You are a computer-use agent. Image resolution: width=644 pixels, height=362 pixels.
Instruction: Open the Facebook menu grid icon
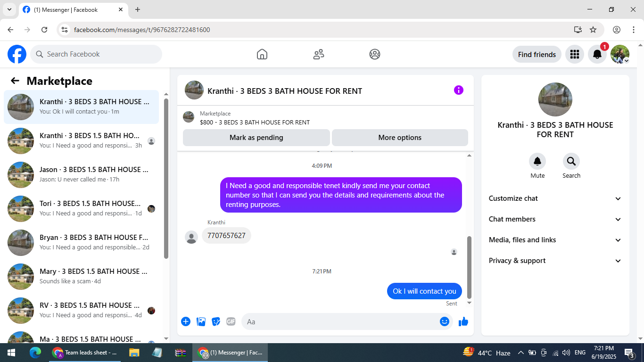pyautogui.click(x=574, y=54)
